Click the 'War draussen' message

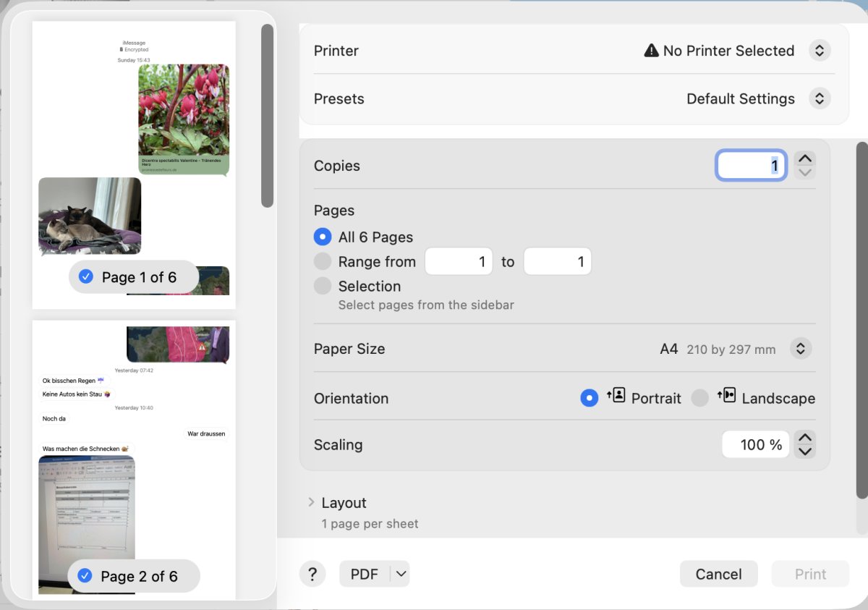(x=206, y=433)
